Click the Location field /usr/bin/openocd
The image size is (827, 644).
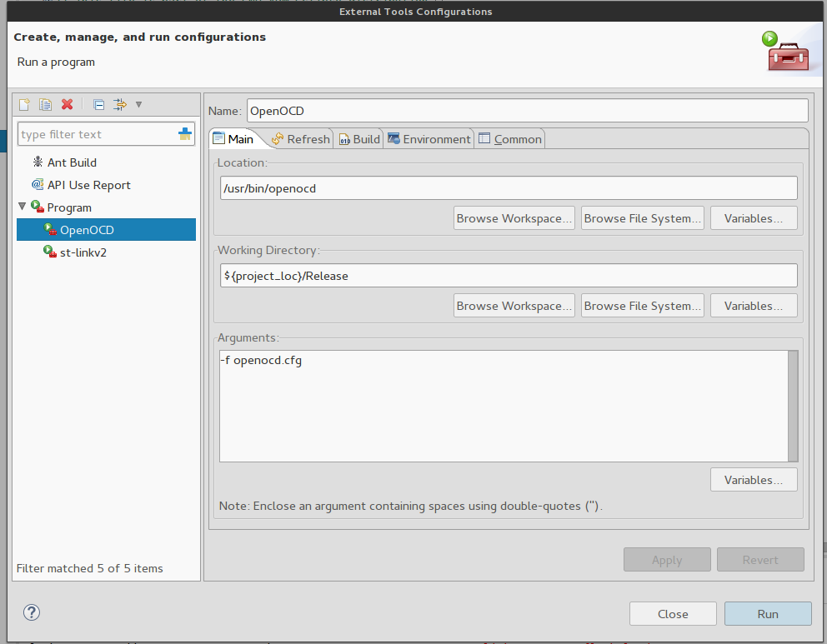tap(509, 188)
